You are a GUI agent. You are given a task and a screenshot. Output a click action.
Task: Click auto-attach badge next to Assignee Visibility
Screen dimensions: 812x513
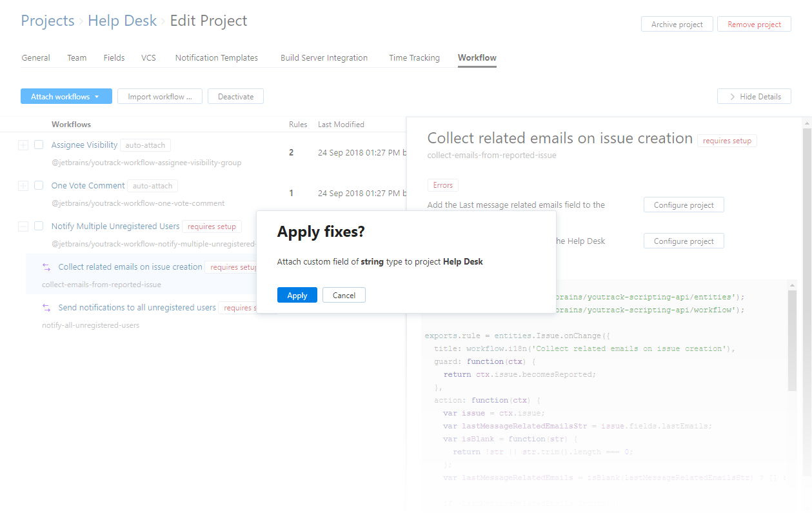(x=145, y=145)
